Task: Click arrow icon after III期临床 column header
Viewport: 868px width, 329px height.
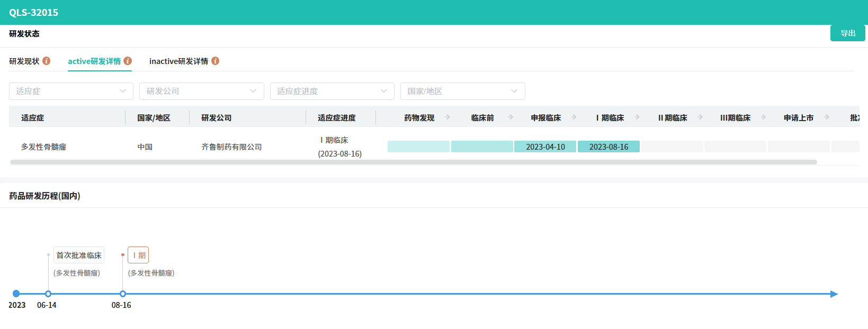Action: [x=763, y=117]
